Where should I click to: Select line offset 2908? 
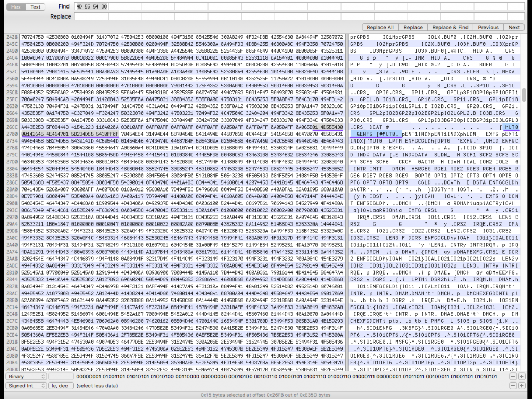tap(12, 203)
